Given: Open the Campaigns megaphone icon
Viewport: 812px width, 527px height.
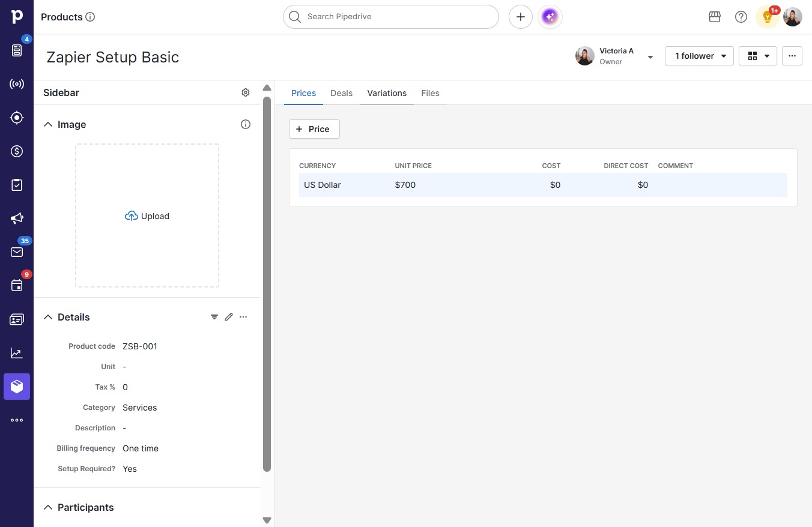Looking at the screenshot, I should 17,218.
